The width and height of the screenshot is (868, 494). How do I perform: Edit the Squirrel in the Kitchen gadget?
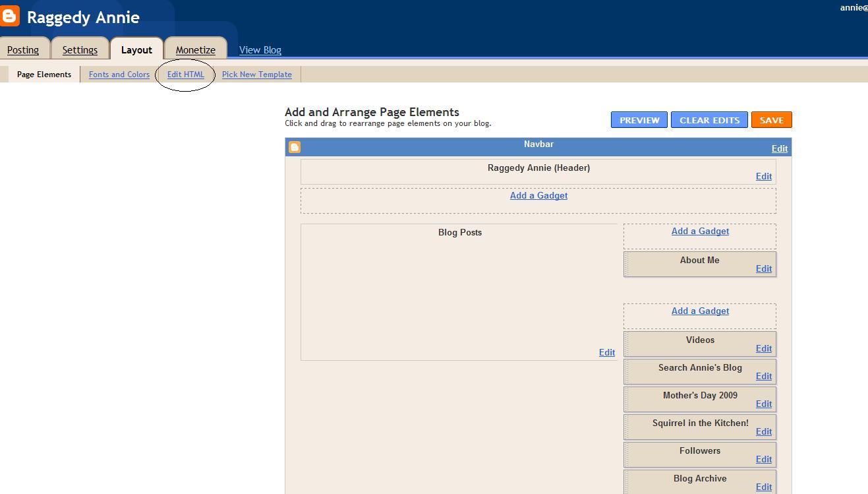pos(764,431)
